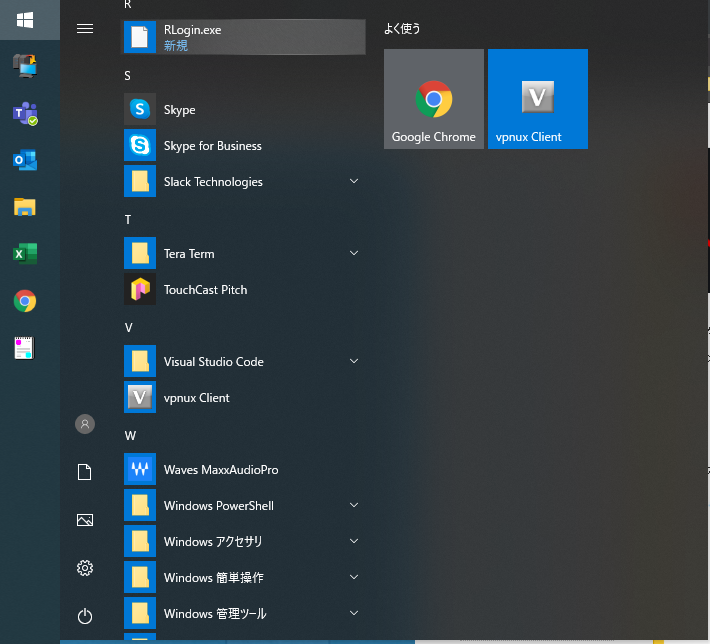710x644 pixels.
Task: Select the Waves MaxxAudioPro label
Action: [x=221, y=470]
